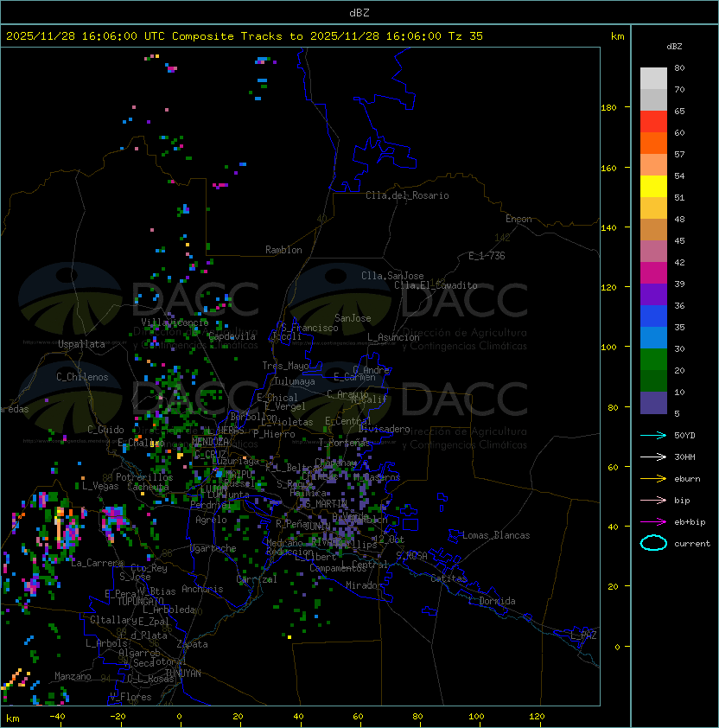Click the MENDOZA city label
This screenshot has width=719, height=728.
click(210, 442)
